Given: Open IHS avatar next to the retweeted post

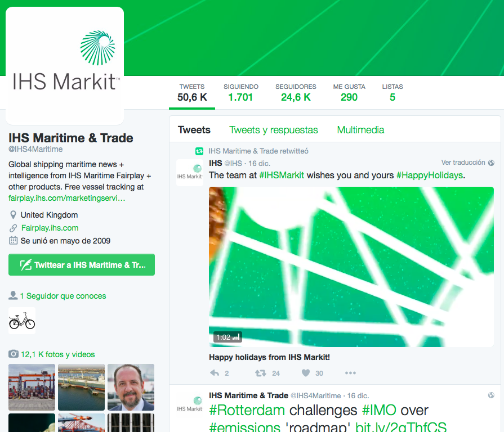Looking at the screenshot, I should pyautogui.click(x=190, y=173).
